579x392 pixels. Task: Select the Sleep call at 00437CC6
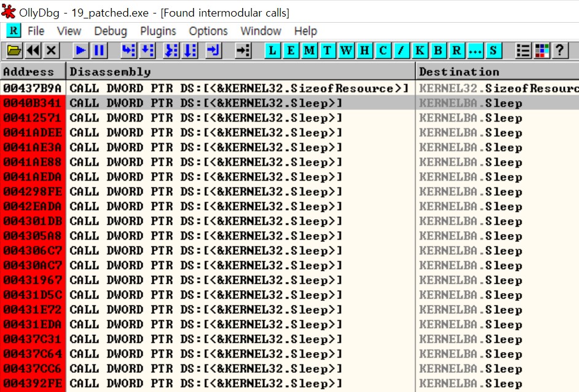289,369
